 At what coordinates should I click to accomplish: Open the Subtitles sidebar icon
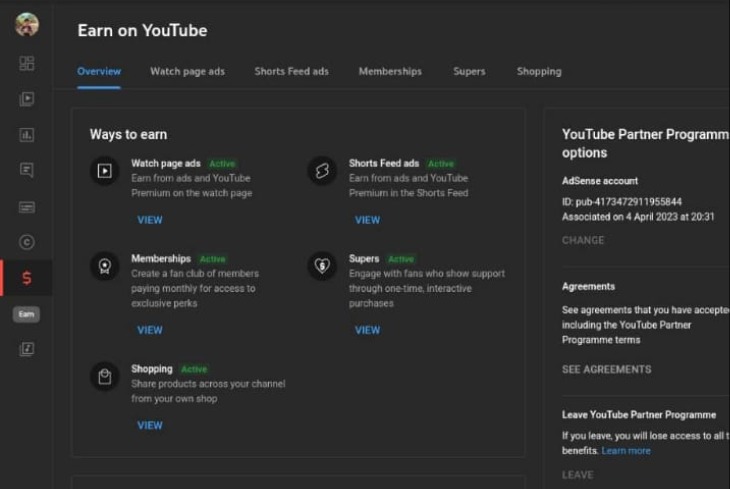(x=27, y=207)
